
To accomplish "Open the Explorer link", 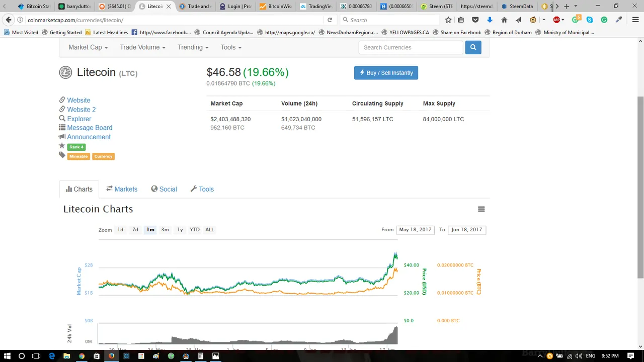I will [79, 119].
